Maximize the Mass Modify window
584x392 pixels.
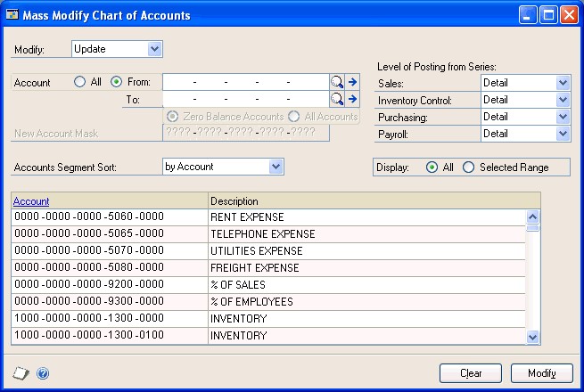click(548, 15)
